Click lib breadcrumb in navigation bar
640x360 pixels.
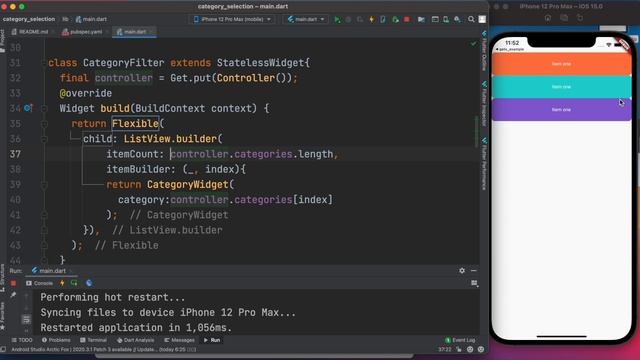tap(65, 19)
